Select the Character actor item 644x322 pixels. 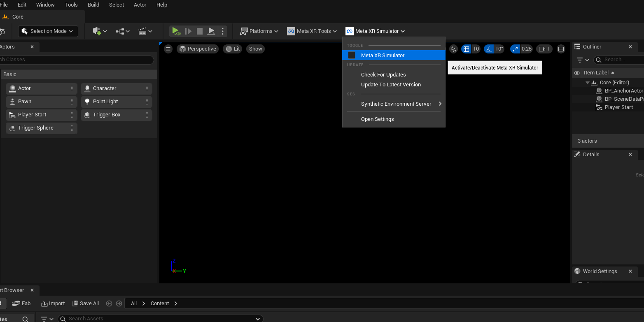117,88
